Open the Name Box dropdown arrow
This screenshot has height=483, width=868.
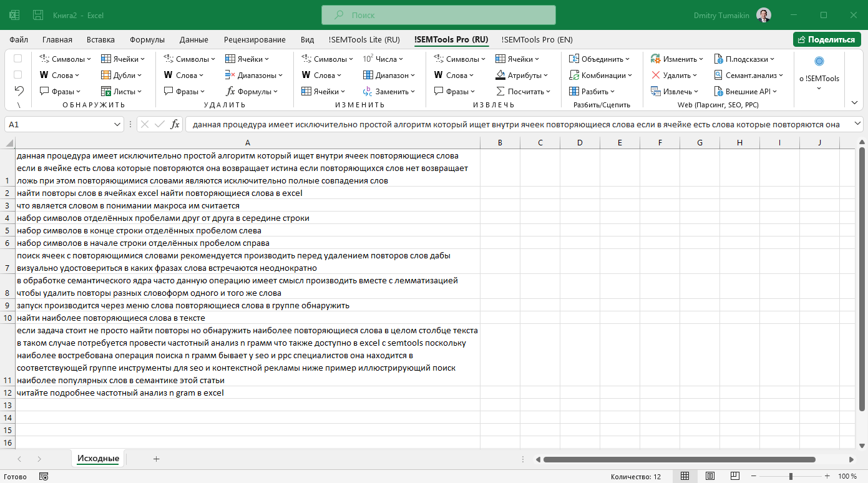118,124
